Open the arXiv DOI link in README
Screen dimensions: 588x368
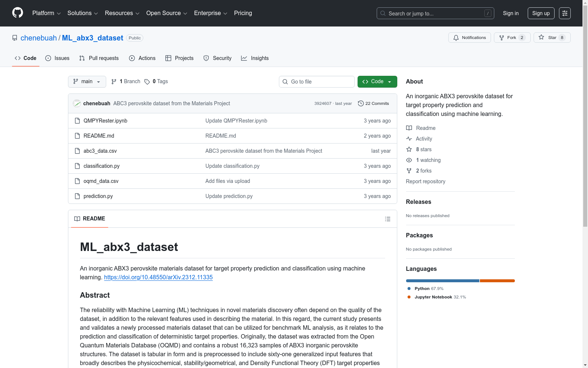pos(158,277)
